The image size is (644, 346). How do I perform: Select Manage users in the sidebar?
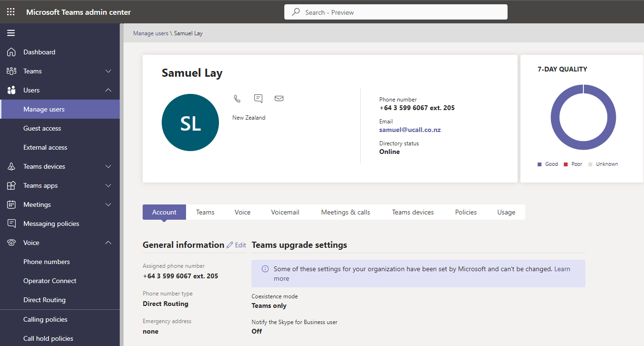(60, 109)
